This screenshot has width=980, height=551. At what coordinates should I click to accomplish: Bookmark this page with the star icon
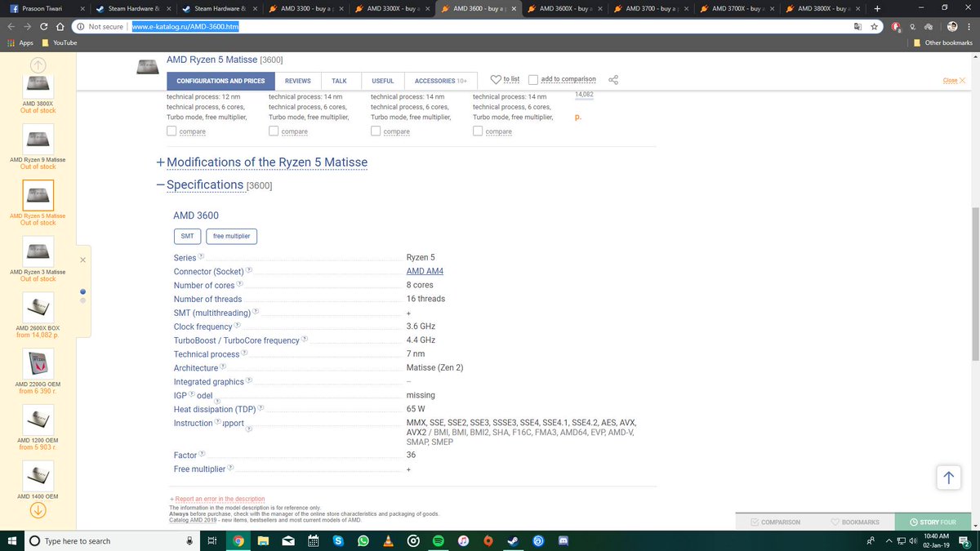pos(875,26)
